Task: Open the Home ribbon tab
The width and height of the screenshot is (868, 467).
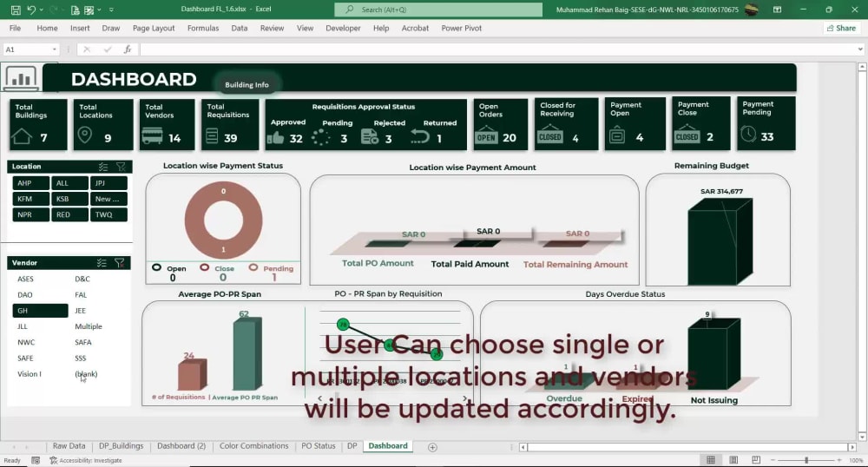Action: (x=47, y=28)
